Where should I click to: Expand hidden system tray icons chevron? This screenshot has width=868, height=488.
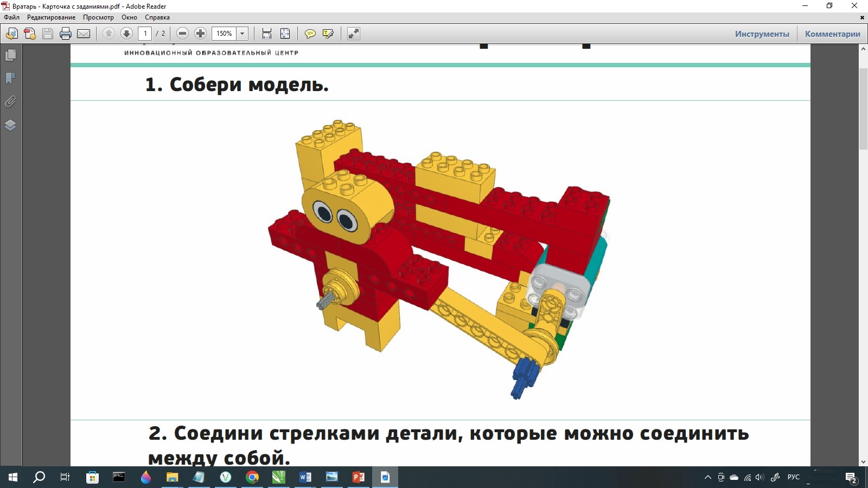(707, 477)
